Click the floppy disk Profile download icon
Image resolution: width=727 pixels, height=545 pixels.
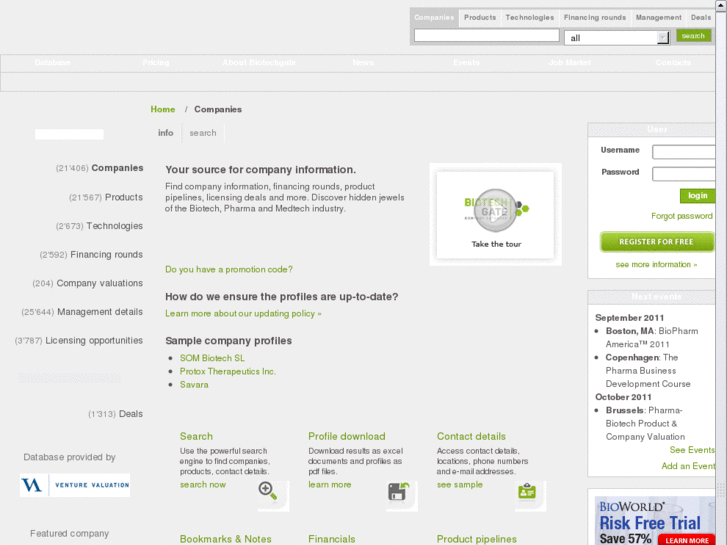[398, 492]
